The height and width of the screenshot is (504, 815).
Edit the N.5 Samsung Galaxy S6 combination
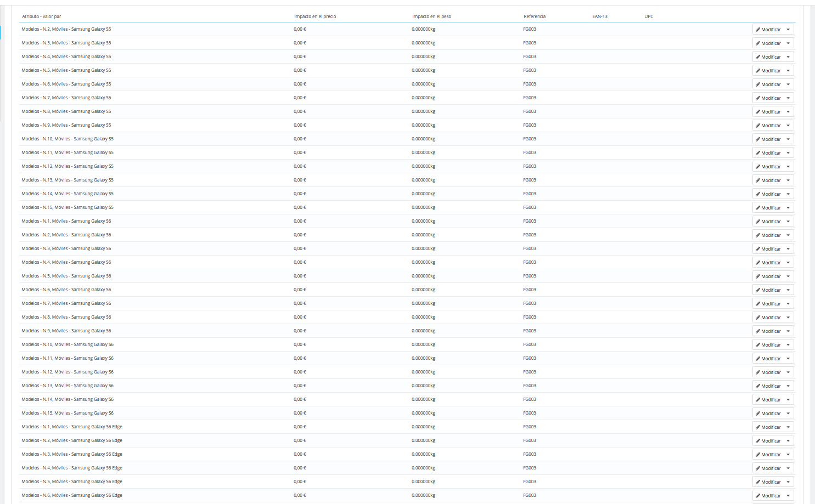point(768,276)
